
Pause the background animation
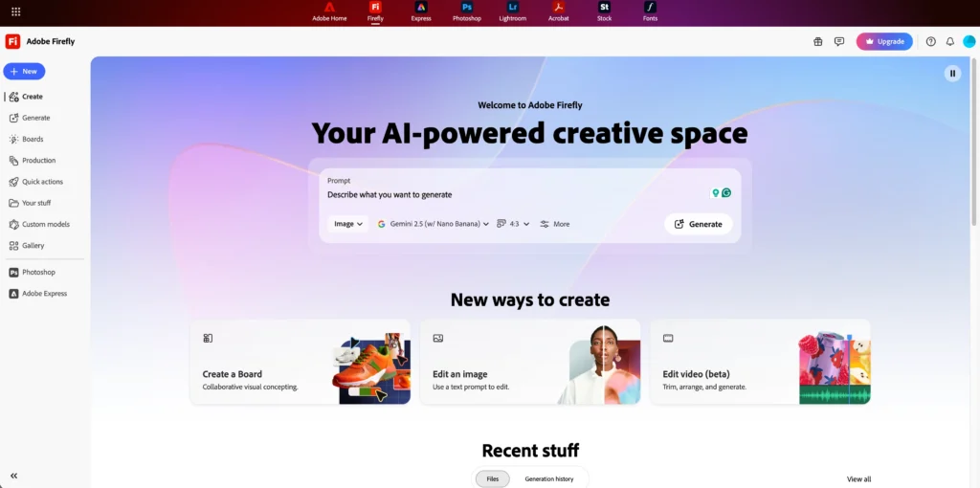tap(952, 73)
